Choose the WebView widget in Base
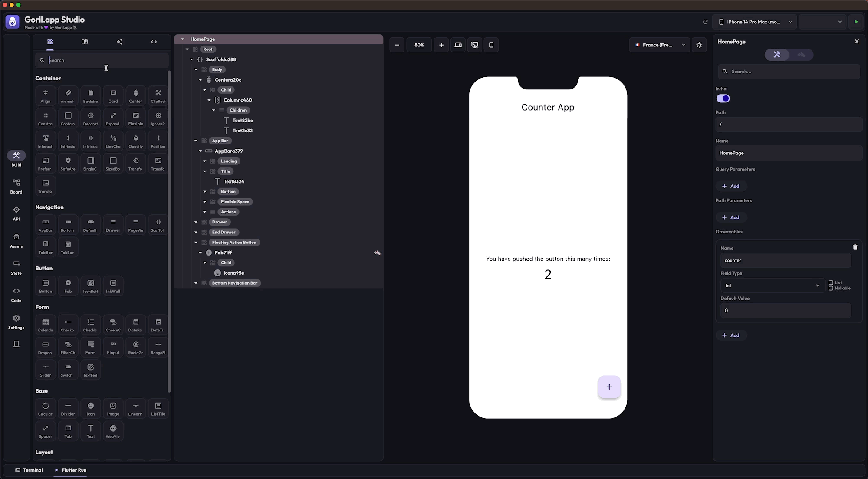The width and height of the screenshot is (868, 479). (113, 431)
